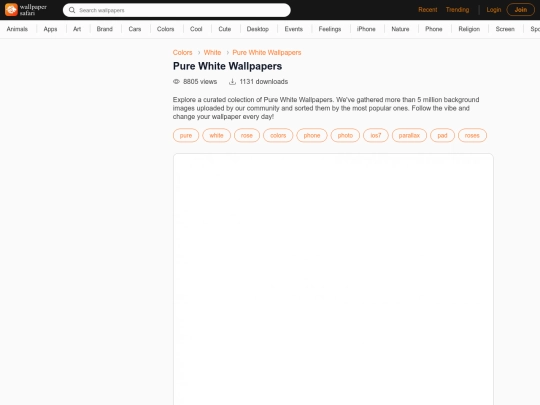Select the phone tag

[312, 135]
